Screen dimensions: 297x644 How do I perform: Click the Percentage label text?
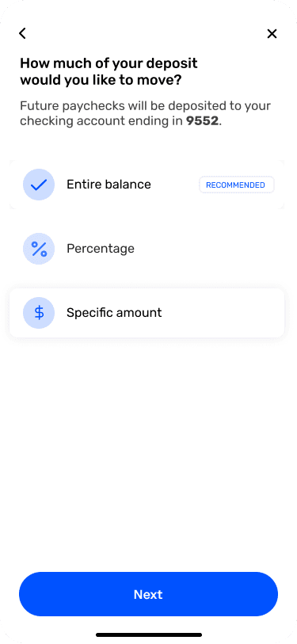pyautogui.click(x=101, y=249)
